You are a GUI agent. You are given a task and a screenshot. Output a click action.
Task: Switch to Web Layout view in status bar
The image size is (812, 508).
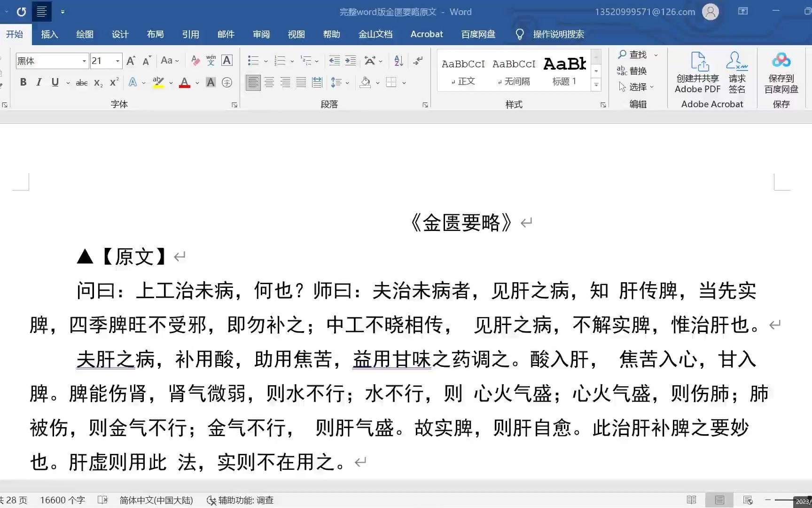coord(748,500)
